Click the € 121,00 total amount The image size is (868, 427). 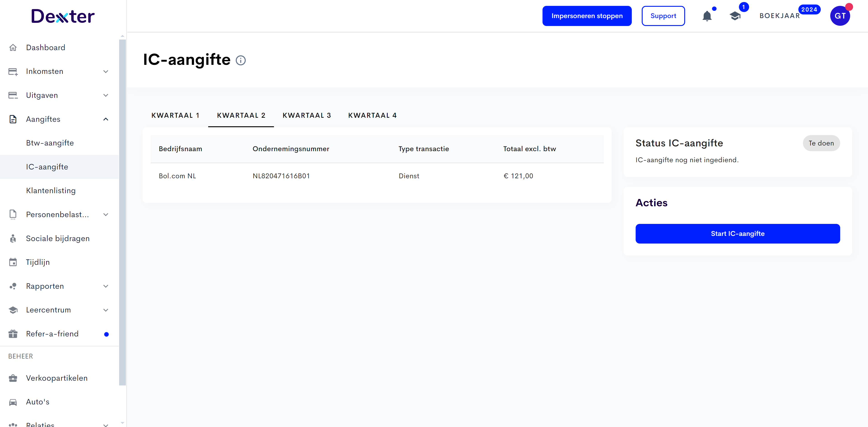click(518, 176)
